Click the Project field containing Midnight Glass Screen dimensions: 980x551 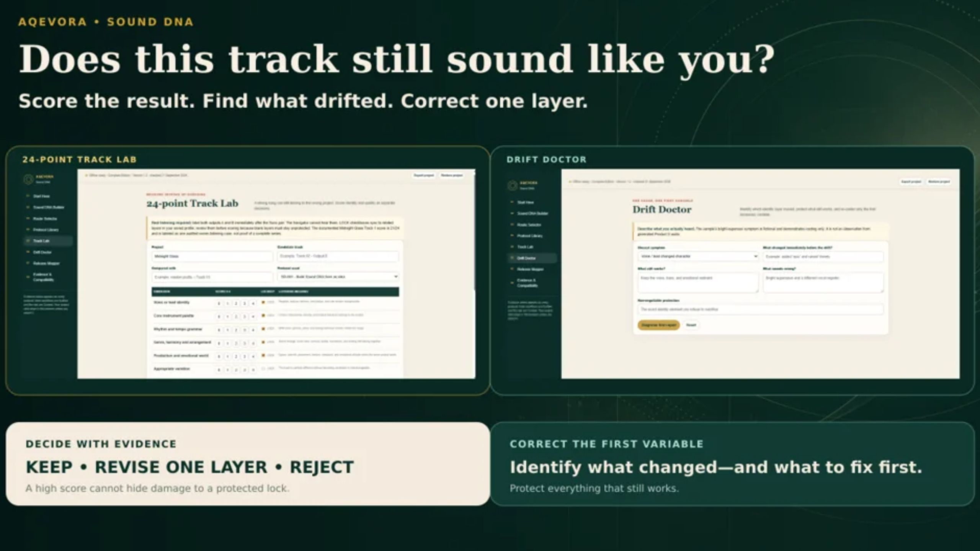[212, 256]
